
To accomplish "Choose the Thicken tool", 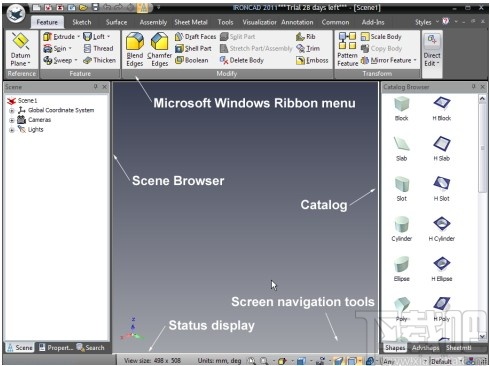I will [99, 60].
